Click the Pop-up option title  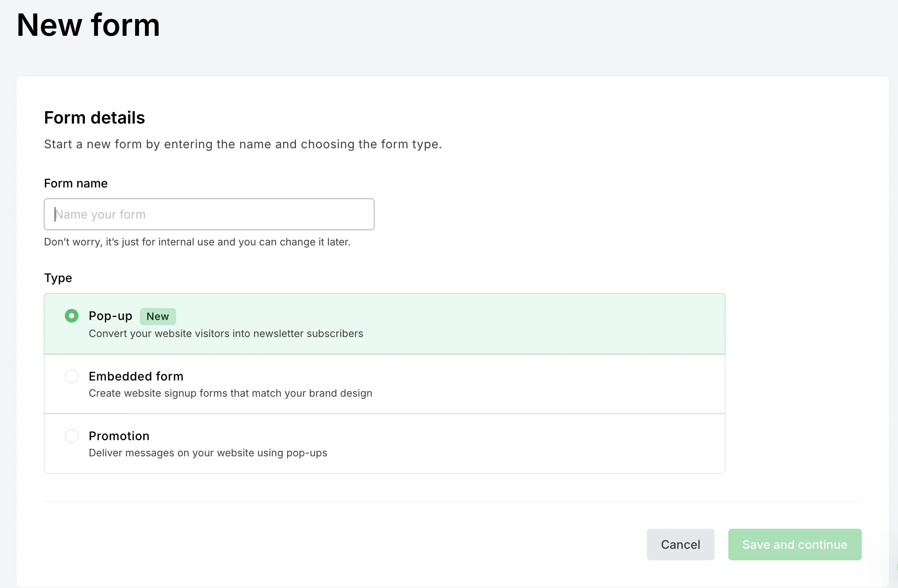click(x=110, y=316)
